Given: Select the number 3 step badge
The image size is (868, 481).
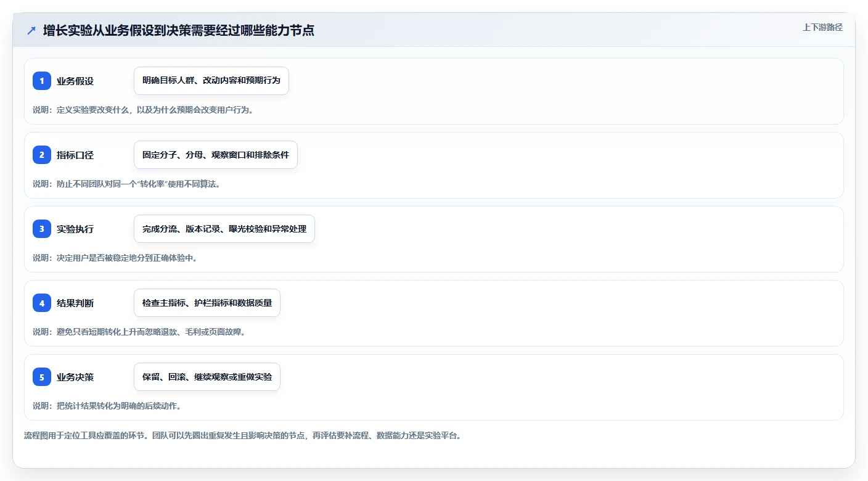Looking at the screenshot, I should [42, 229].
